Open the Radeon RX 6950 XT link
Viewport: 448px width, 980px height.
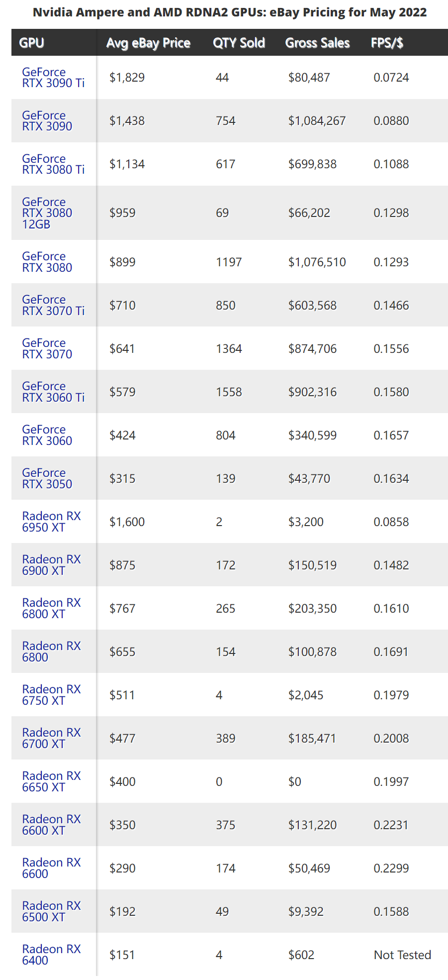pos(51,522)
